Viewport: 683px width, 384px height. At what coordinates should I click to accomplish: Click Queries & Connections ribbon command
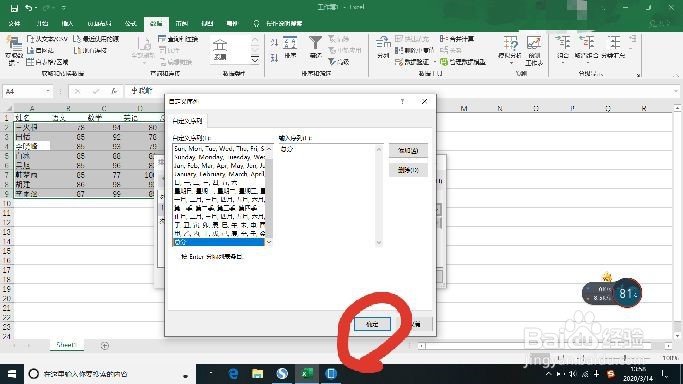(x=178, y=39)
